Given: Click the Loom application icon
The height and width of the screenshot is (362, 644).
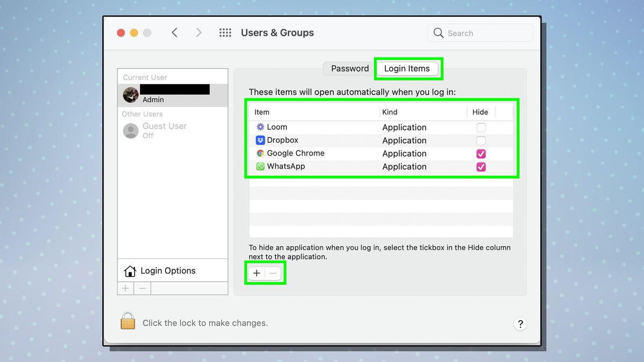Looking at the screenshot, I should [262, 127].
